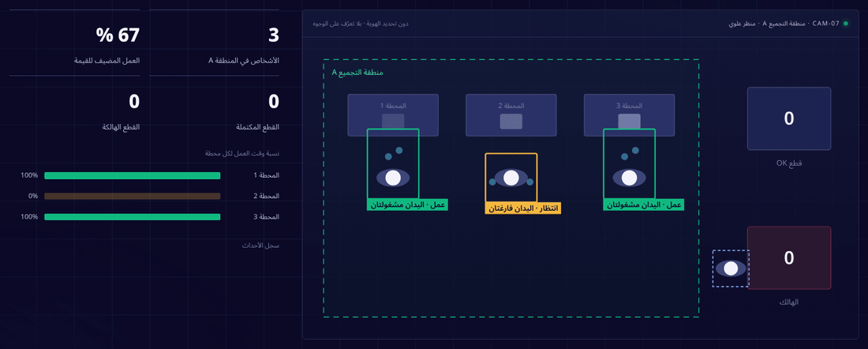
Task: Select the المحطة 3 workstation box
Action: coord(630,115)
